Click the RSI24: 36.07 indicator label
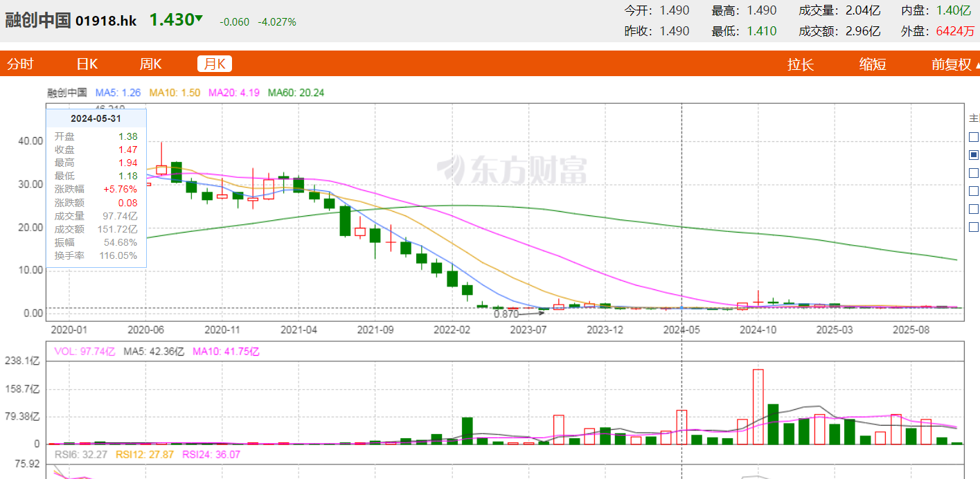The image size is (980, 479). pyautogui.click(x=211, y=455)
